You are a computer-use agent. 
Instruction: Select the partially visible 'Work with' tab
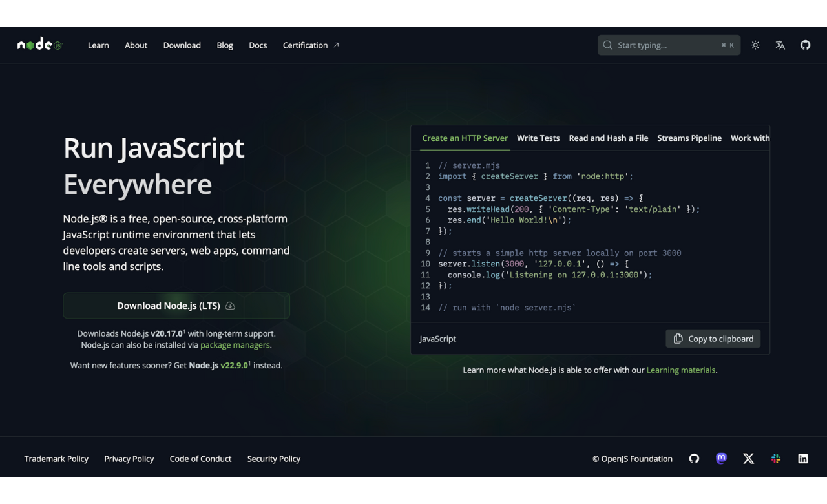750,138
